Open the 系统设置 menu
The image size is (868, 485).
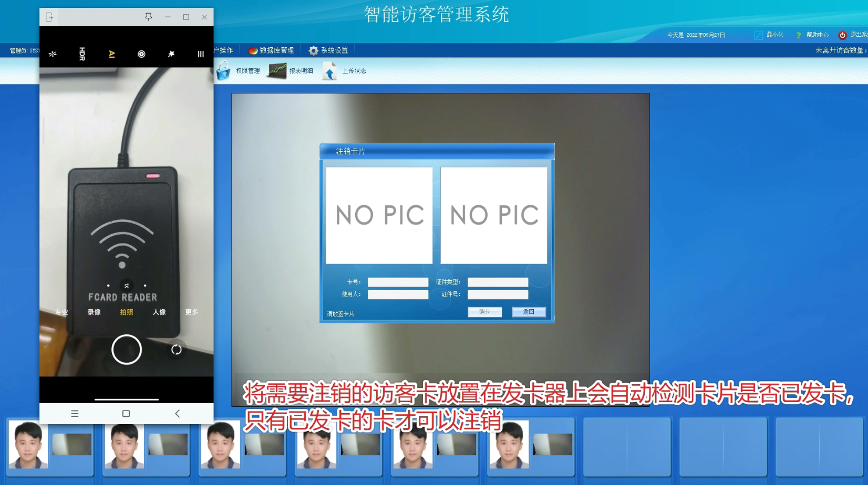[328, 50]
